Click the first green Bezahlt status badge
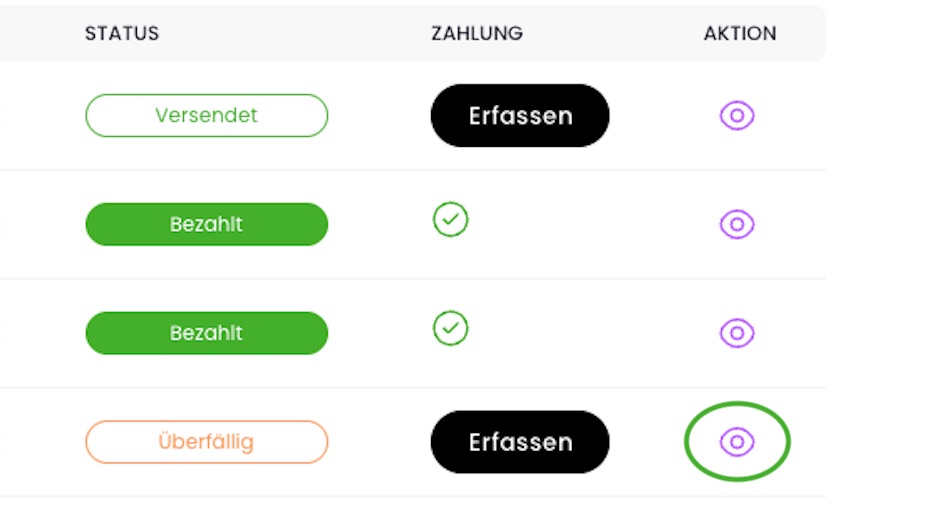Screen dimensions: 950x509 tap(207, 224)
